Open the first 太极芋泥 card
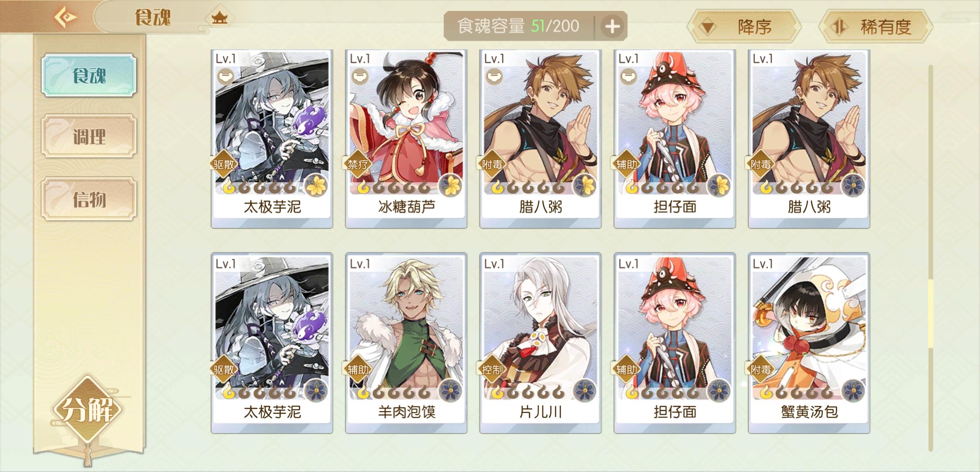Image resolution: width=980 pixels, height=472 pixels. 272,139
